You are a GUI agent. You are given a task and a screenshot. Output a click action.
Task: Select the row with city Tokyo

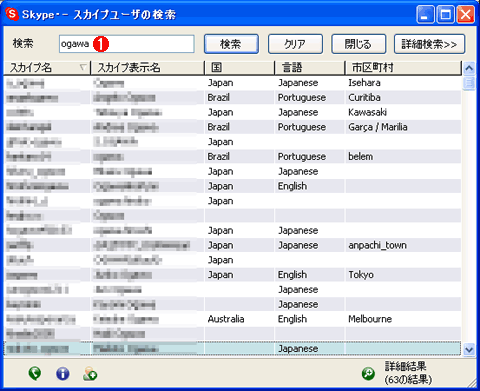[233, 275]
